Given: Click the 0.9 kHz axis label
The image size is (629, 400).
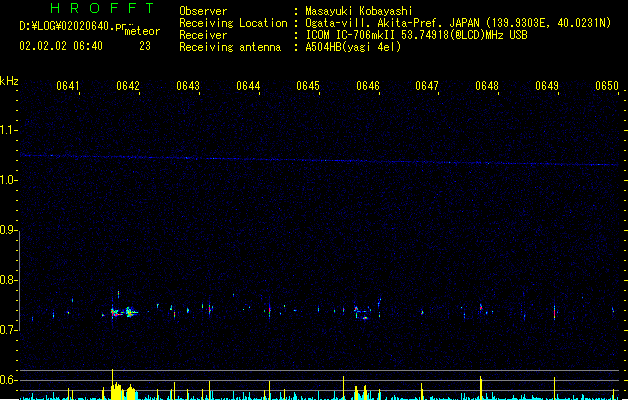Looking at the screenshot, I should (x=8, y=230).
